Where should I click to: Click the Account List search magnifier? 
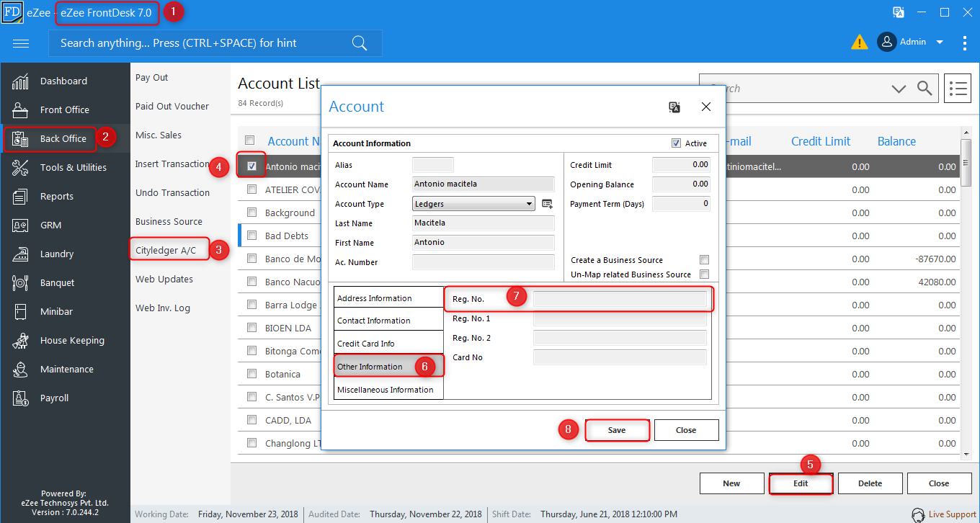click(925, 89)
